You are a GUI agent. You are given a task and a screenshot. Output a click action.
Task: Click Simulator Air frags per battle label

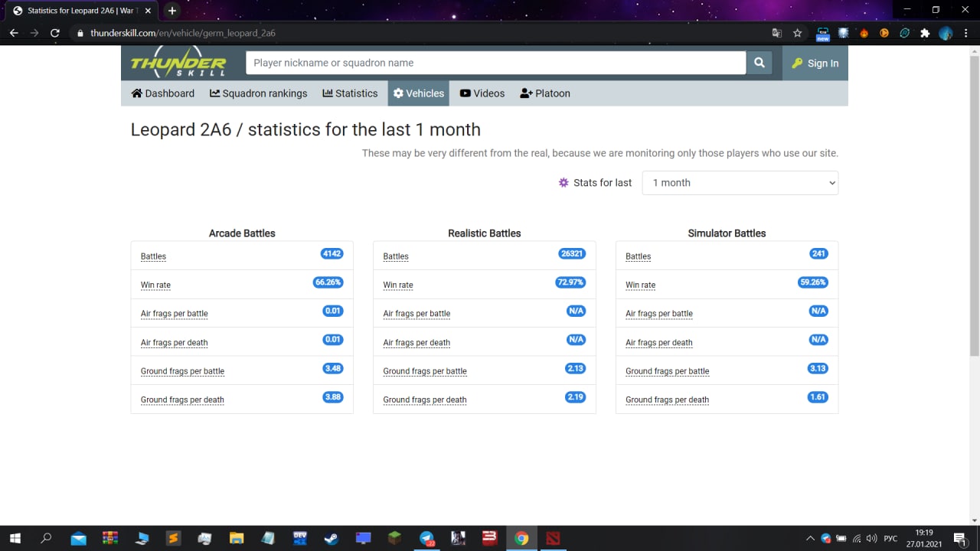(x=659, y=314)
